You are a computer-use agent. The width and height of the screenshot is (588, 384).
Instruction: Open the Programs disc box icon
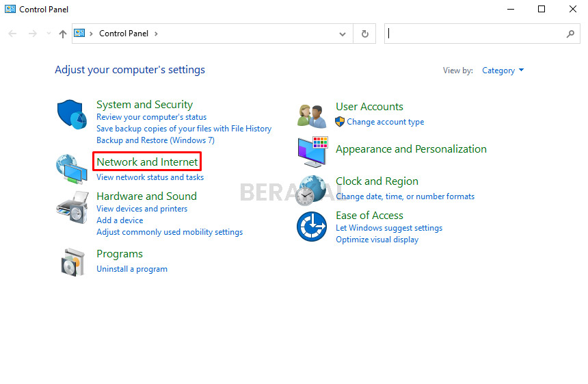[73, 262]
